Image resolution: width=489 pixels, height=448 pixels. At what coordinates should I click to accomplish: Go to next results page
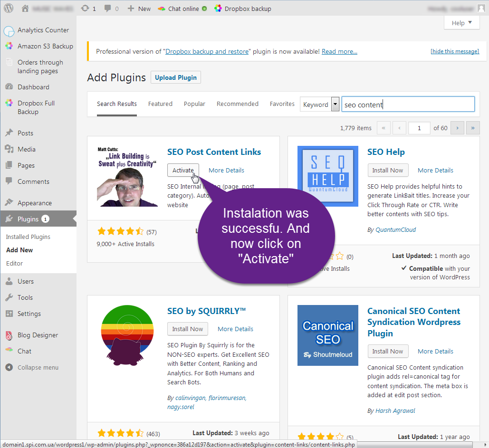point(457,128)
